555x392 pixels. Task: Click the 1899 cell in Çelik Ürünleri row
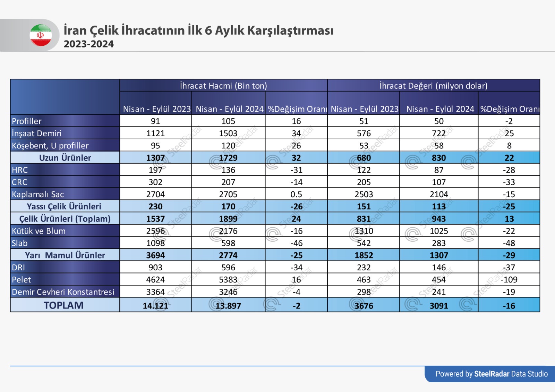coord(228,219)
